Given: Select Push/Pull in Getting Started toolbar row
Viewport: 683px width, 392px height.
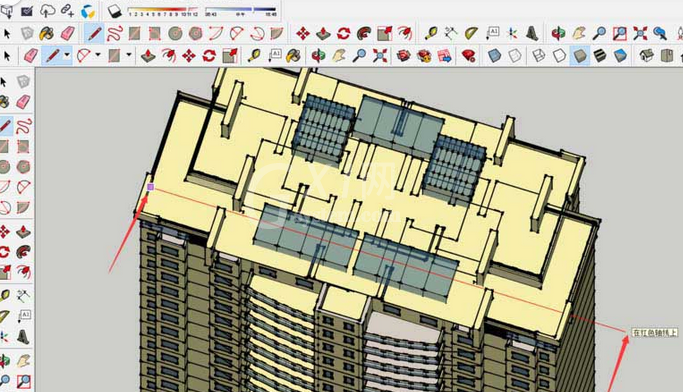Looking at the screenshot, I should (x=148, y=56).
